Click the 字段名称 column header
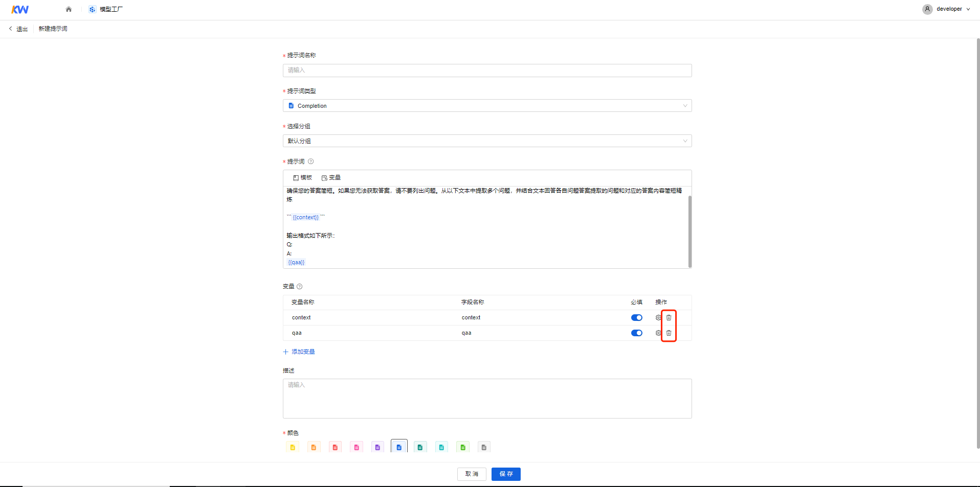This screenshot has height=487, width=980. pyautogui.click(x=473, y=303)
